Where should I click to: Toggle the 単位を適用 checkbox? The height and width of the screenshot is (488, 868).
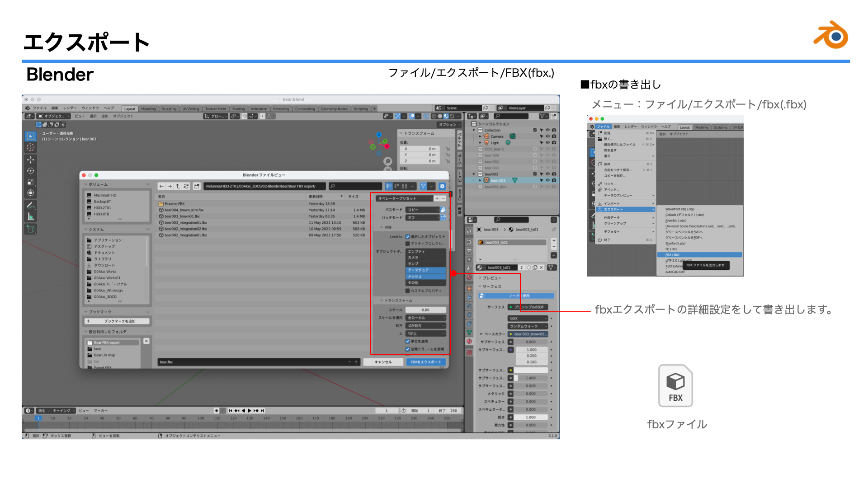tap(407, 341)
